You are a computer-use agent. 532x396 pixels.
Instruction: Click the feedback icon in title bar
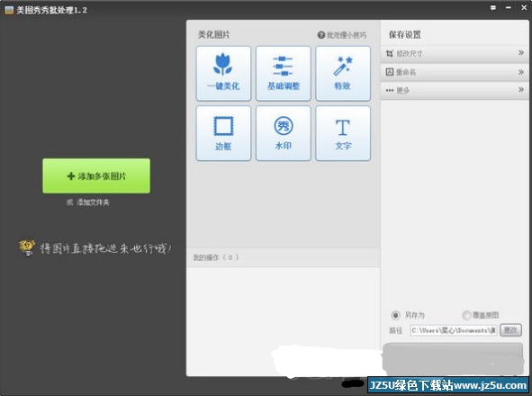pos(493,8)
